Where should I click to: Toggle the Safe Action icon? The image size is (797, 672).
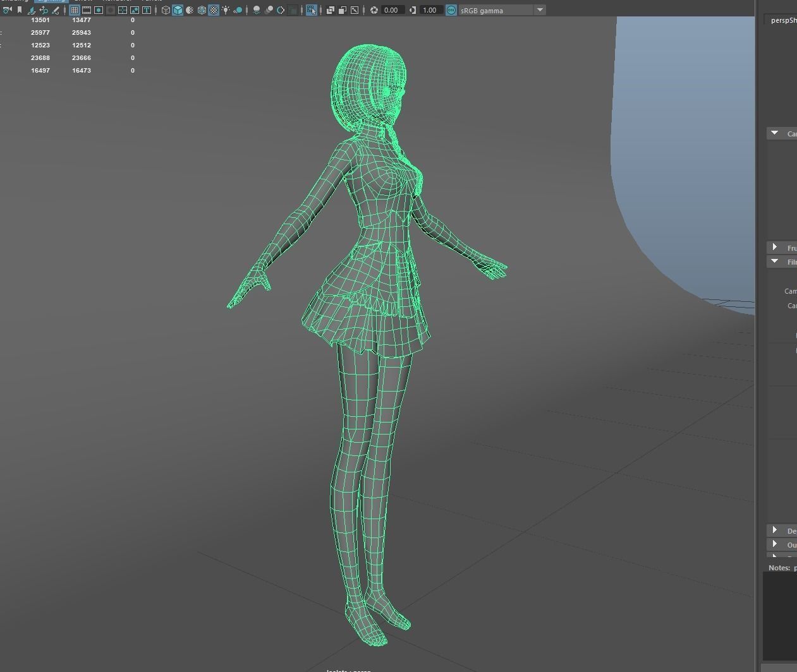(x=135, y=10)
